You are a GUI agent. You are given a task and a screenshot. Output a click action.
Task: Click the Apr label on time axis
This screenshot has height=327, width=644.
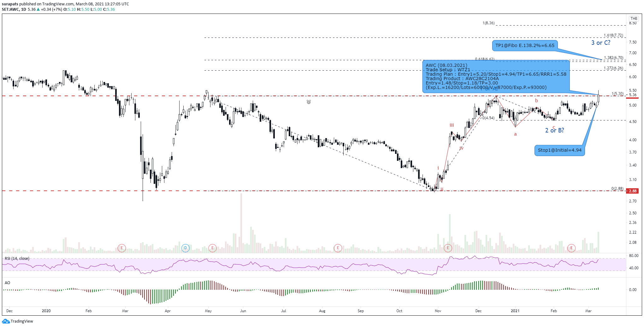pyautogui.click(x=168, y=311)
